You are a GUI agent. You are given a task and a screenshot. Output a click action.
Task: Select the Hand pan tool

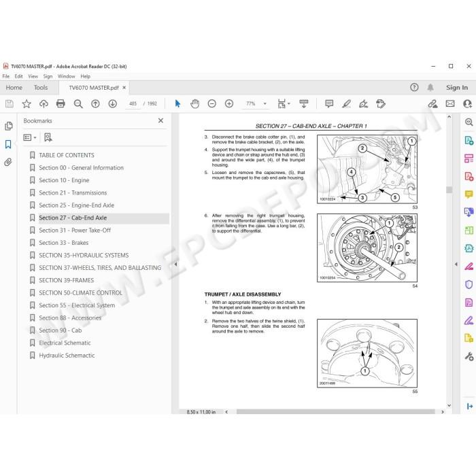[x=194, y=104]
